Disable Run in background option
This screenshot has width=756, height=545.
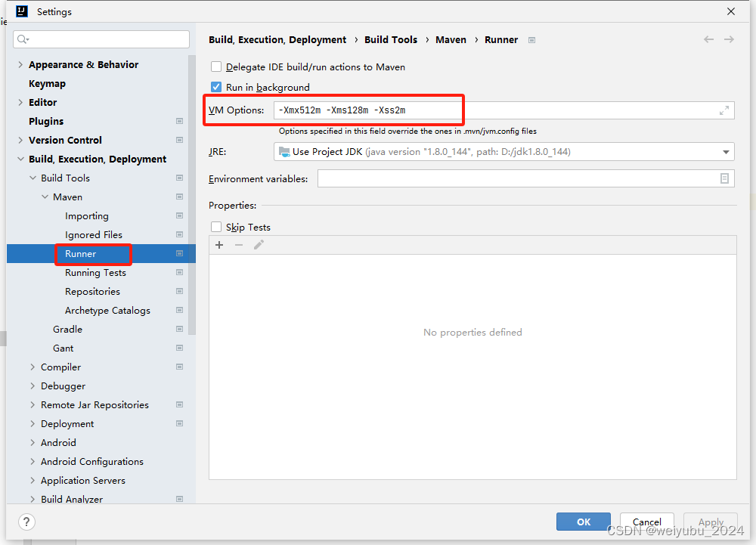(x=216, y=86)
